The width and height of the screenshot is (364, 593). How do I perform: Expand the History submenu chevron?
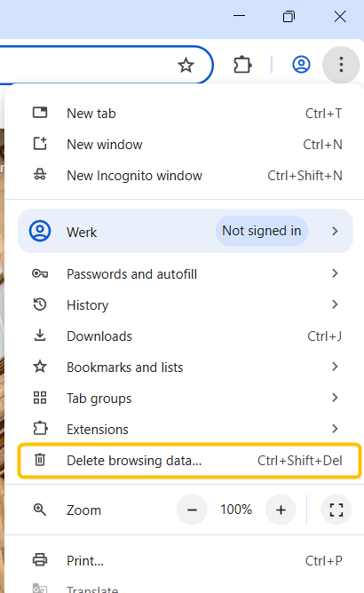coord(335,304)
